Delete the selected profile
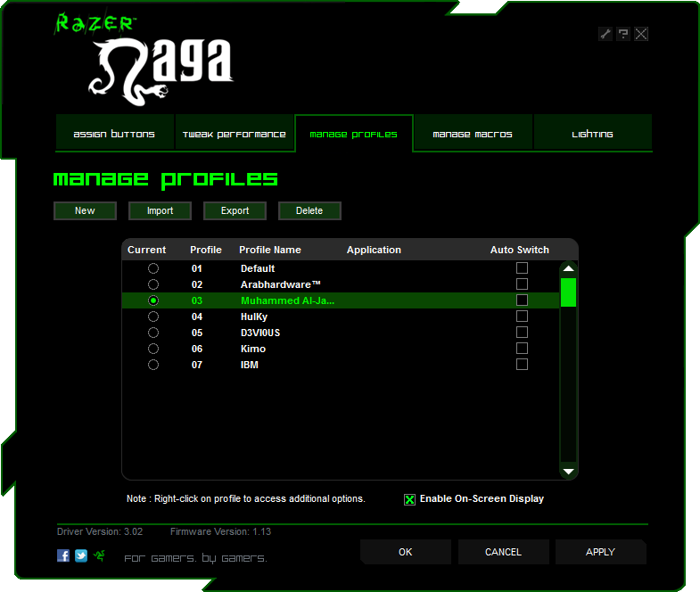The image size is (700, 592). click(309, 210)
